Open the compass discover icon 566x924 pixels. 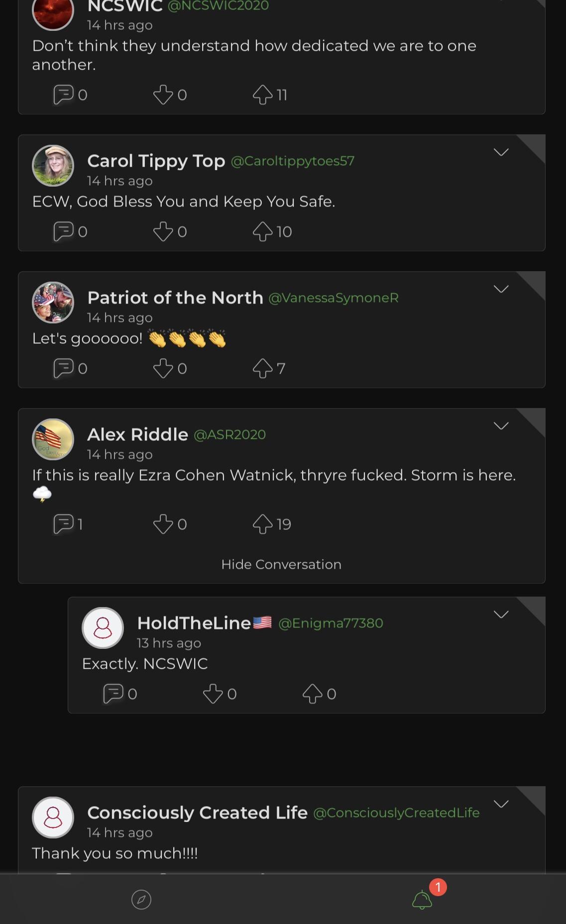(141, 899)
